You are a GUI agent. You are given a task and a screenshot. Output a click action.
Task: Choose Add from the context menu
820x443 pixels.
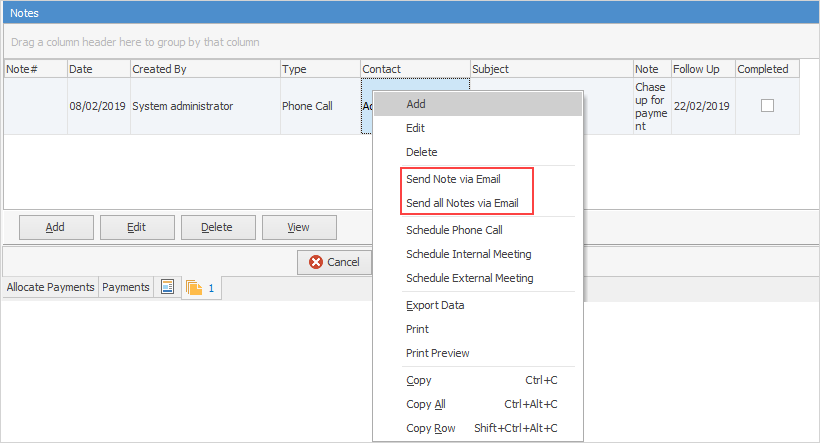click(x=478, y=104)
